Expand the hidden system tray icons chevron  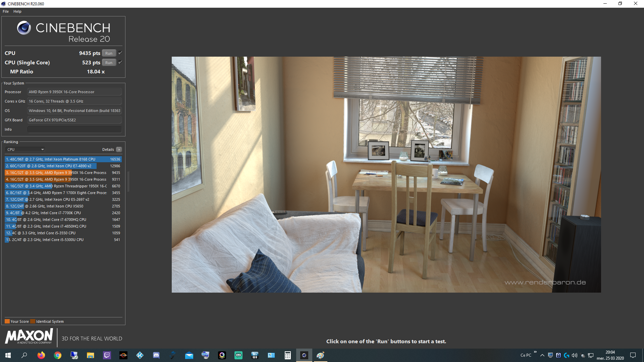(x=542, y=355)
